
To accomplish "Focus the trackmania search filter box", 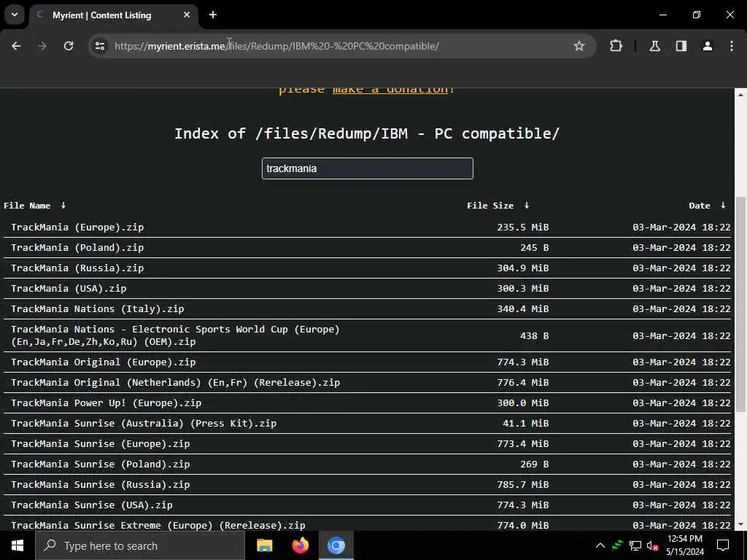I will coord(368,168).
